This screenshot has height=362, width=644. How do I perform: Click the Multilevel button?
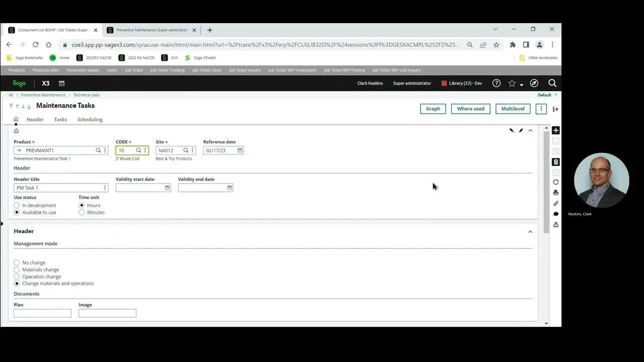(513, 109)
